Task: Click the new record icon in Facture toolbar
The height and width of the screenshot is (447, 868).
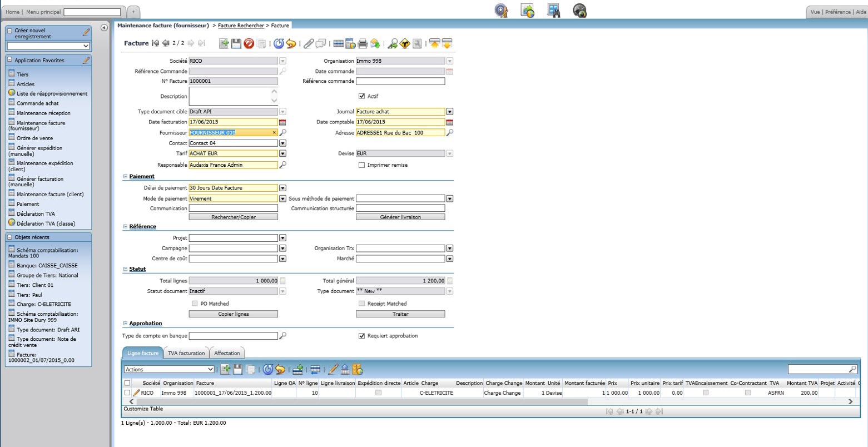Action: 224,43
